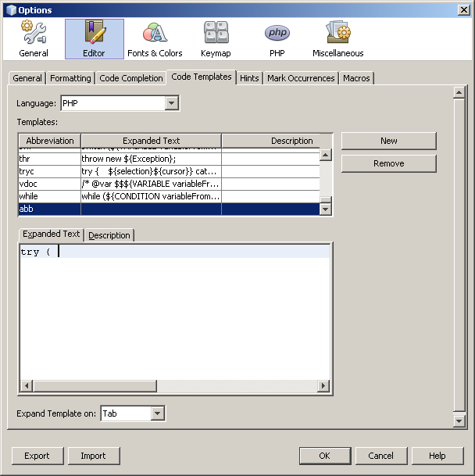This screenshot has height=476, width=475.
Task: Open the Keymap category
Action: 216,39
